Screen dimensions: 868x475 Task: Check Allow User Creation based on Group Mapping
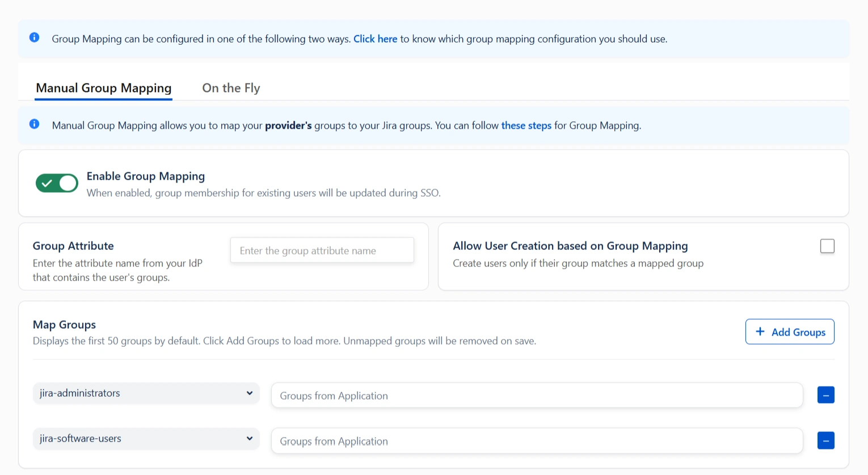(x=827, y=246)
